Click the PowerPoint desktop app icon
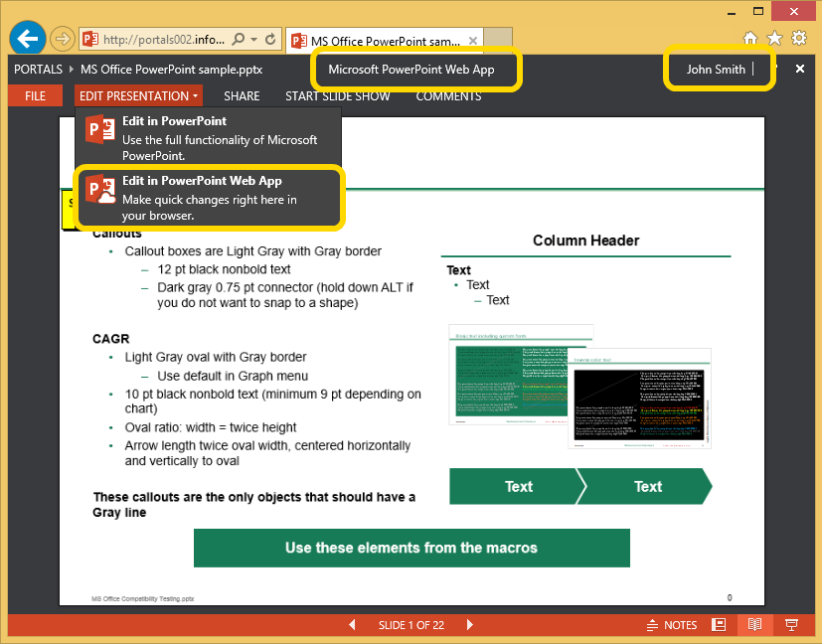The image size is (822, 644). [100, 129]
